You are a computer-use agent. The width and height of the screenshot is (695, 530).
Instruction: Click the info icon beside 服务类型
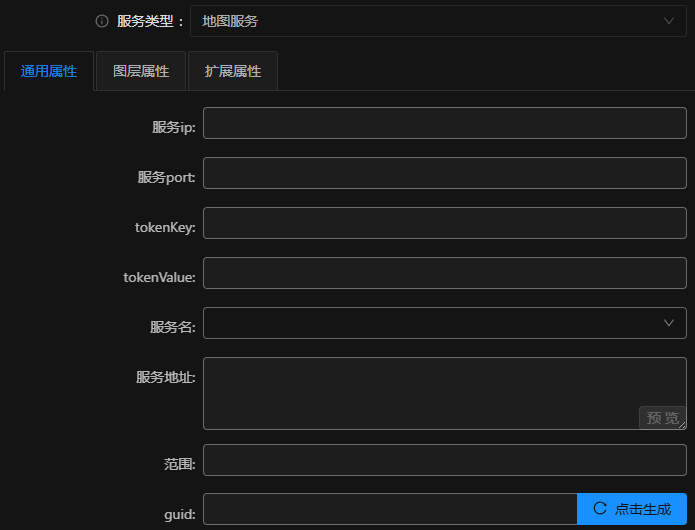click(x=102, y=21)
